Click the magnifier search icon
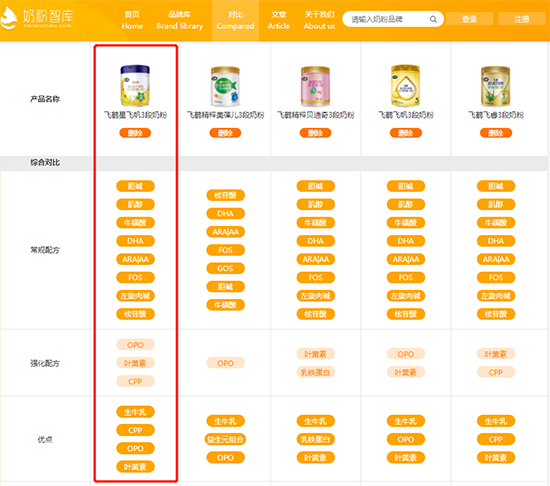The image size is (550, 486). (433, 19)
